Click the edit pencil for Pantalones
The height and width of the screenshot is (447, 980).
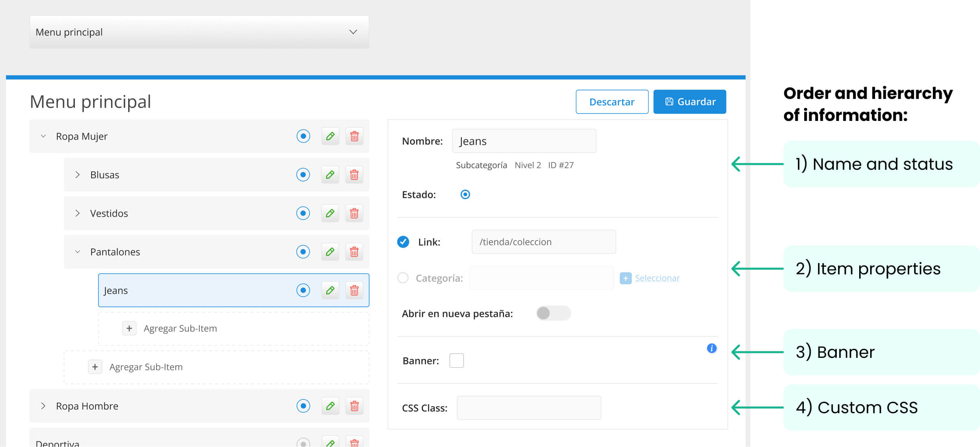330,252
